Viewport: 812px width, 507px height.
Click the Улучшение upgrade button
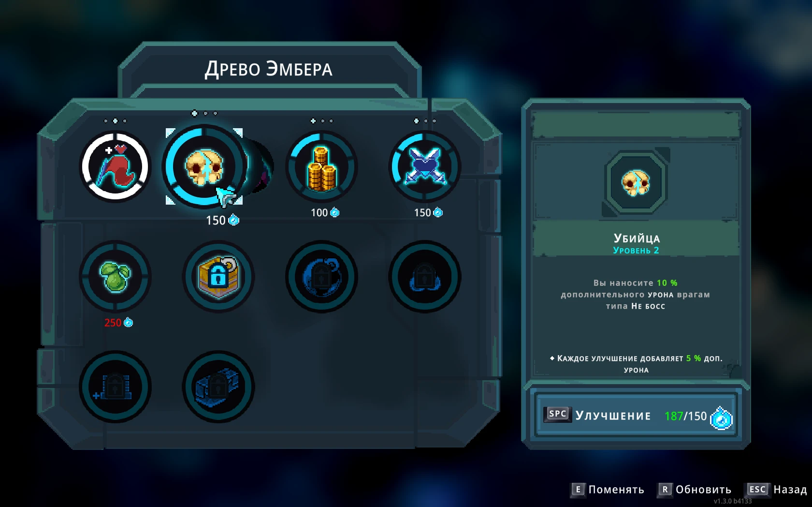tap(636, 416)
